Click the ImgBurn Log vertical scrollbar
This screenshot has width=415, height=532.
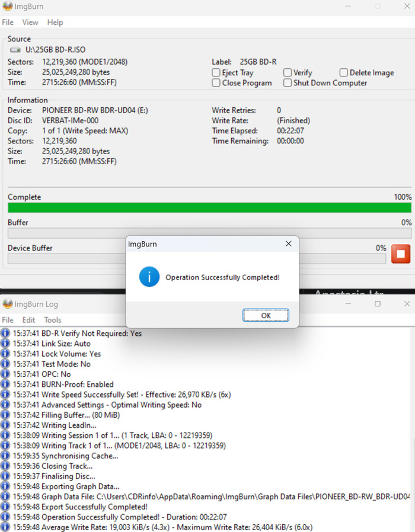[413, 429]
